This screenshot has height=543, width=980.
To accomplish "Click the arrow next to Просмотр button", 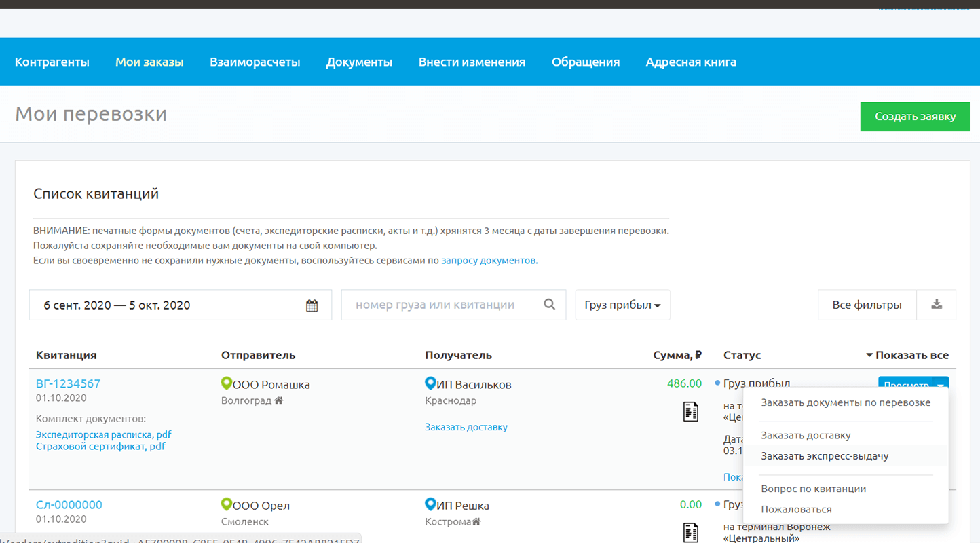I will tap(941, 385).
